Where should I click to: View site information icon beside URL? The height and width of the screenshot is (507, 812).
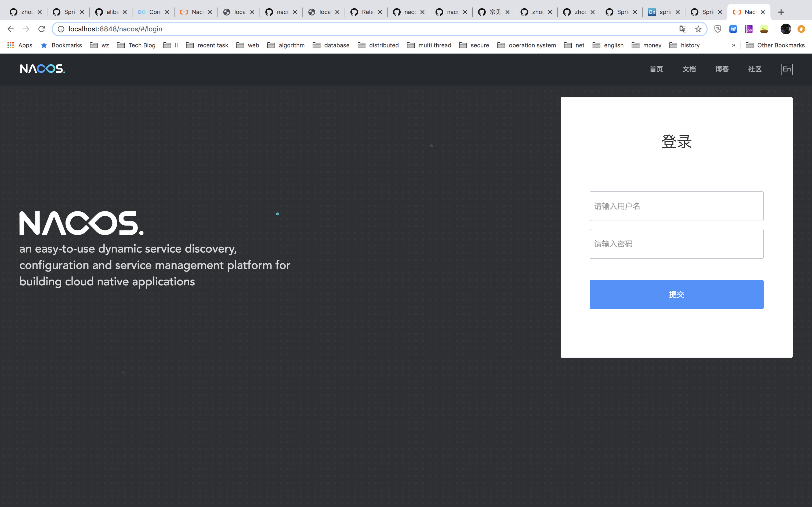[61, 29]
